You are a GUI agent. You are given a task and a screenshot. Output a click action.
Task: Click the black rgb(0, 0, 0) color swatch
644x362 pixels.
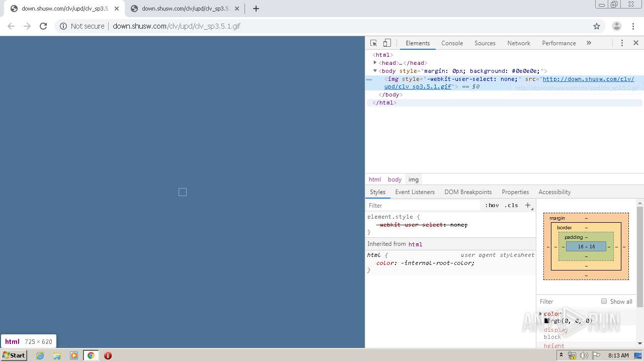pyautogui.click(x=546, y=321)
